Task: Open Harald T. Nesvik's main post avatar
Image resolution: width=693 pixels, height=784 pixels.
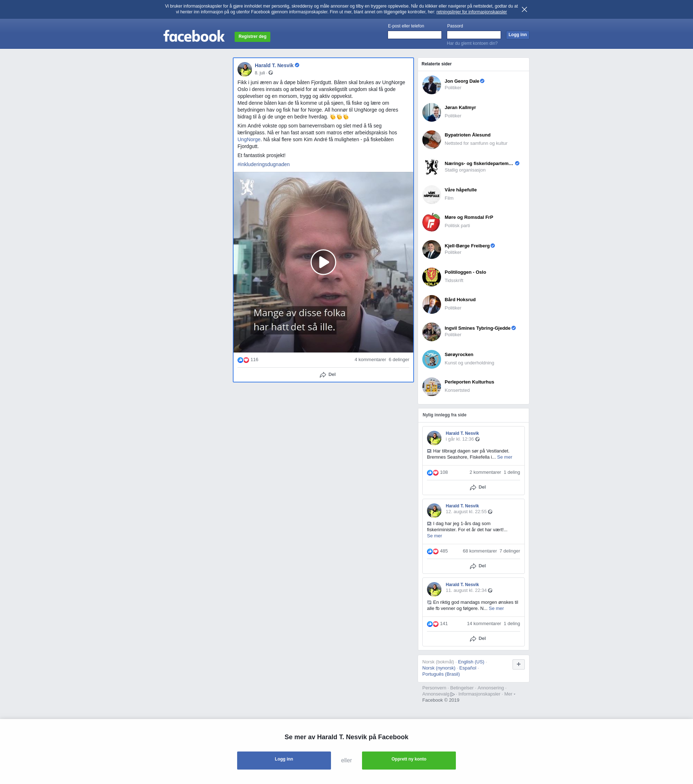Action: click(x=245, y=69)
